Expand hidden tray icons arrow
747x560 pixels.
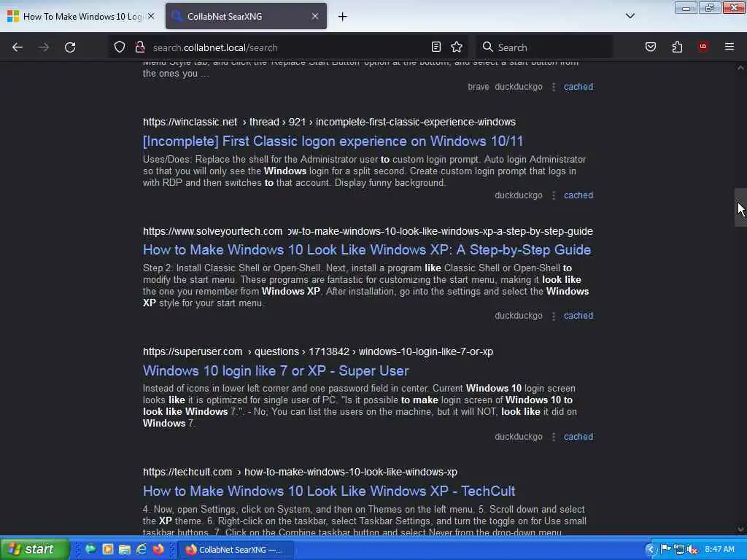651,550
